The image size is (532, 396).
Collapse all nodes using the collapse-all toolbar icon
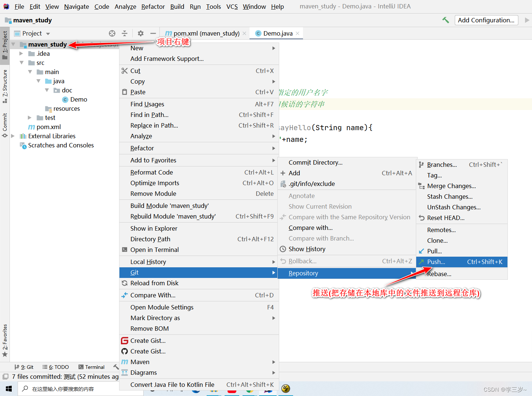125,33
